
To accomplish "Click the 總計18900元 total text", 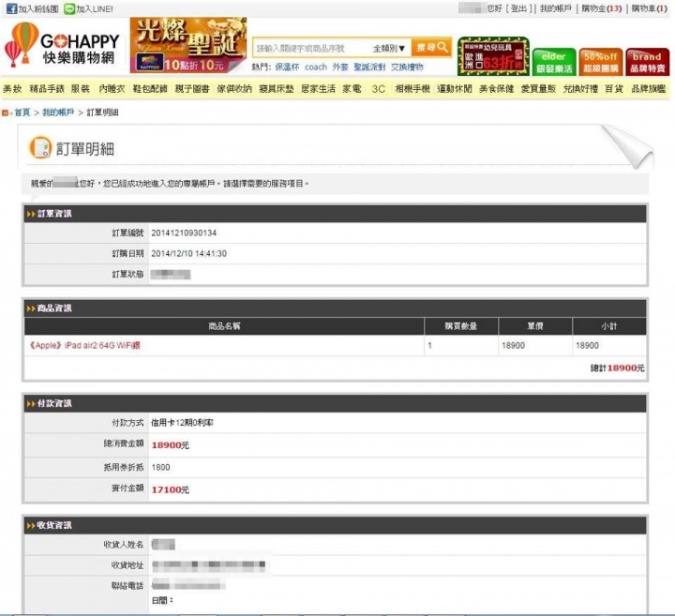I will click(x=617, y=368).
